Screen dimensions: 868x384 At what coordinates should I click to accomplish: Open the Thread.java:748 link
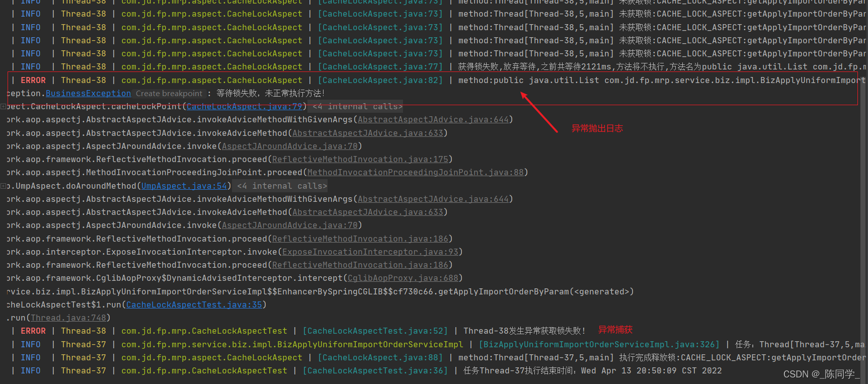pos(68,318)
